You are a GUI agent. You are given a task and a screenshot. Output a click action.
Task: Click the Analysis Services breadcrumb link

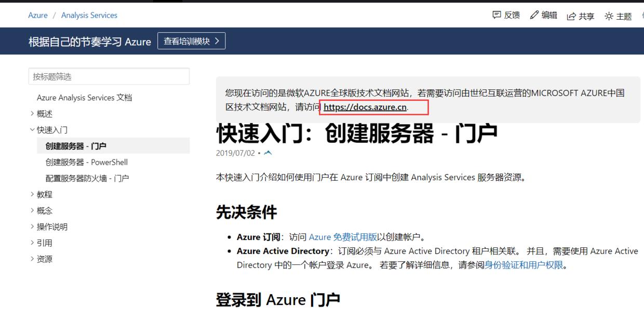(89, 15)
